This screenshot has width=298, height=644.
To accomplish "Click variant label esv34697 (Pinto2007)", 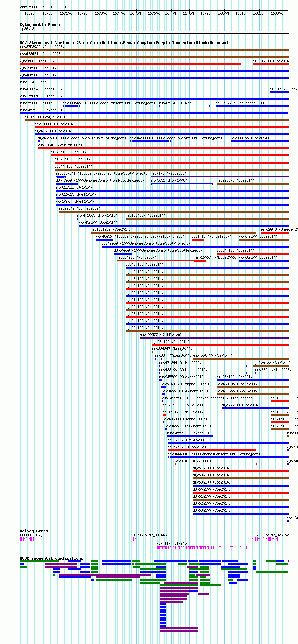I will click(x=188, y=440).
